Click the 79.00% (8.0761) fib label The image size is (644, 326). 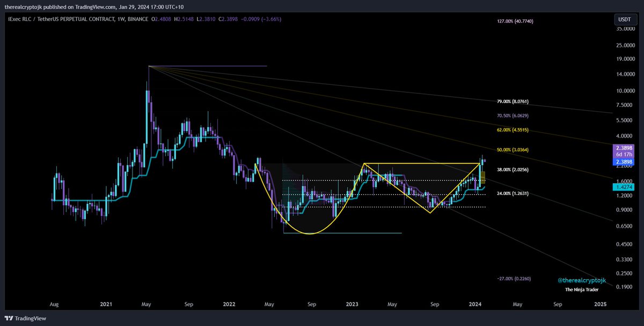point(514,102)
